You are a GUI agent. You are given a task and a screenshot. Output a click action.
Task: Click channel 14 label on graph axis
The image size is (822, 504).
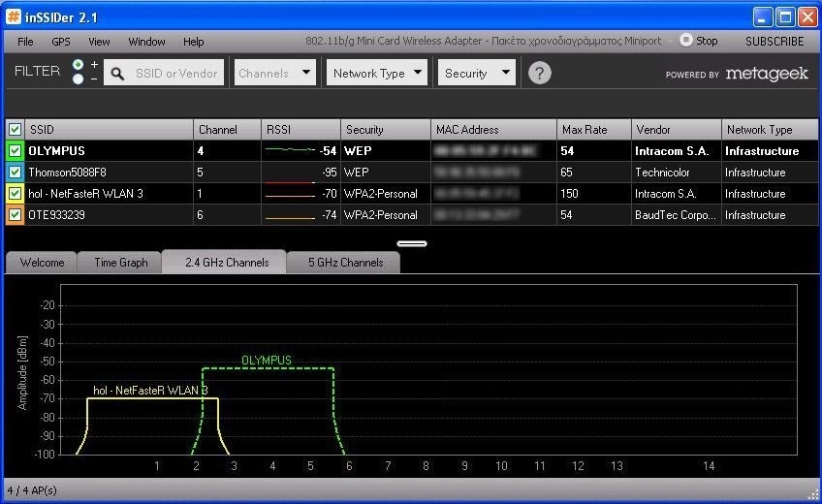[x=709, y=466]
